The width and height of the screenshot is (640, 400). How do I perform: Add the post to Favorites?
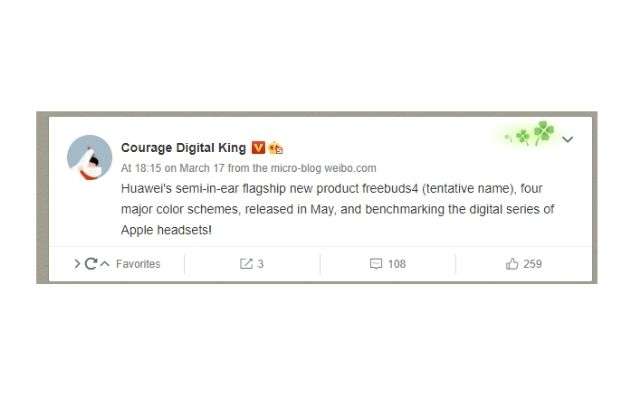click(138, 264)
